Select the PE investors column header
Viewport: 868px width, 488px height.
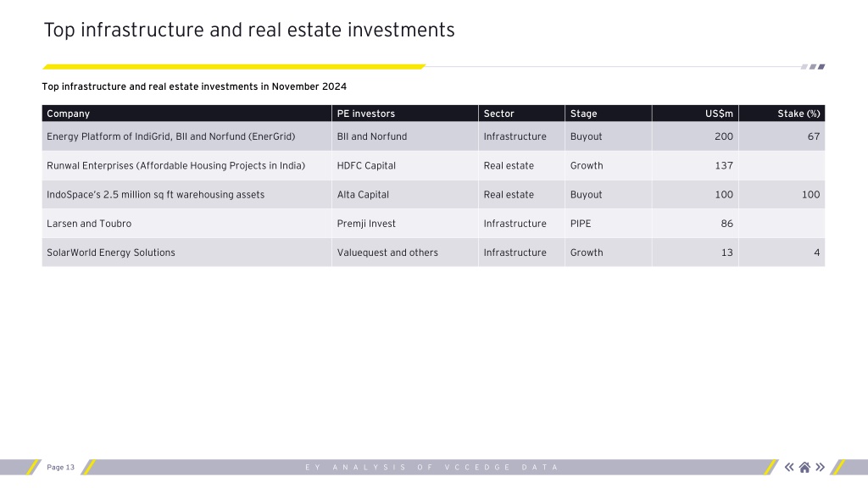pos(404,114)
